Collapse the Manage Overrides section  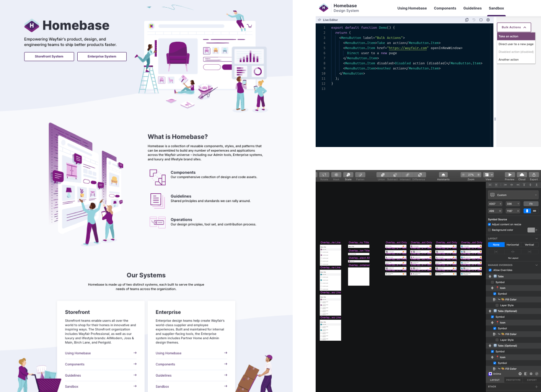coord(536,265)
